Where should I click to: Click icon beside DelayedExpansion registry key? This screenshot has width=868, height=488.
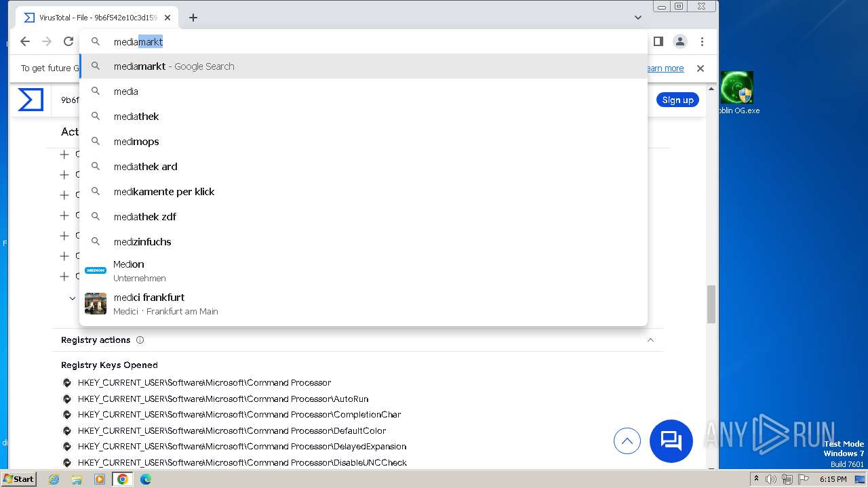[67, 447]
